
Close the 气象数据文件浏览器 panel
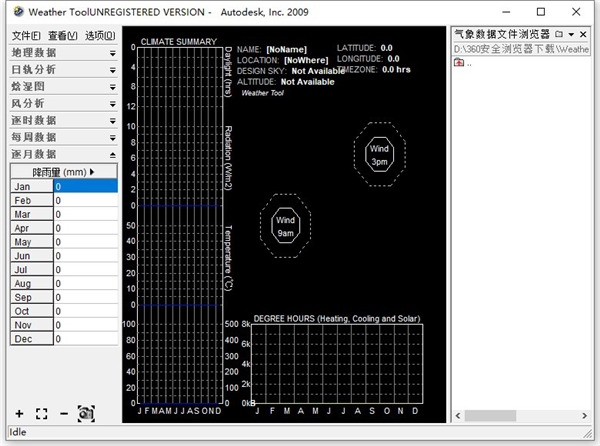tap(583, 34)
